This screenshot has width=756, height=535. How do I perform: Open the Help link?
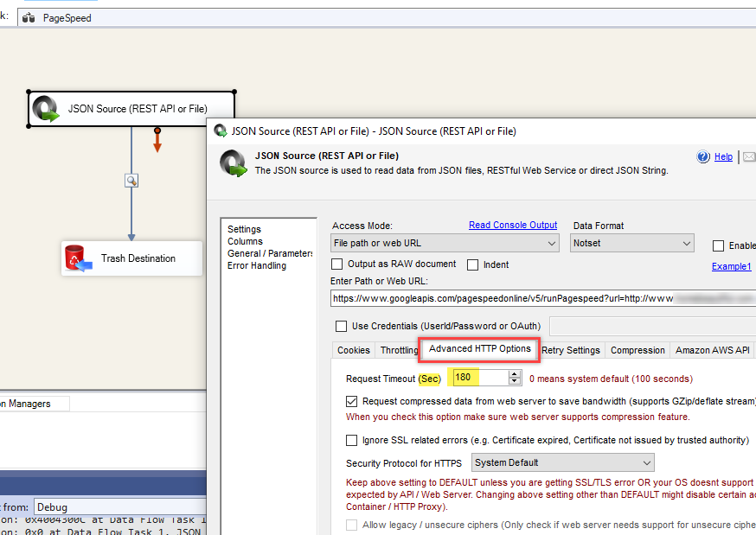coord(723,156)
